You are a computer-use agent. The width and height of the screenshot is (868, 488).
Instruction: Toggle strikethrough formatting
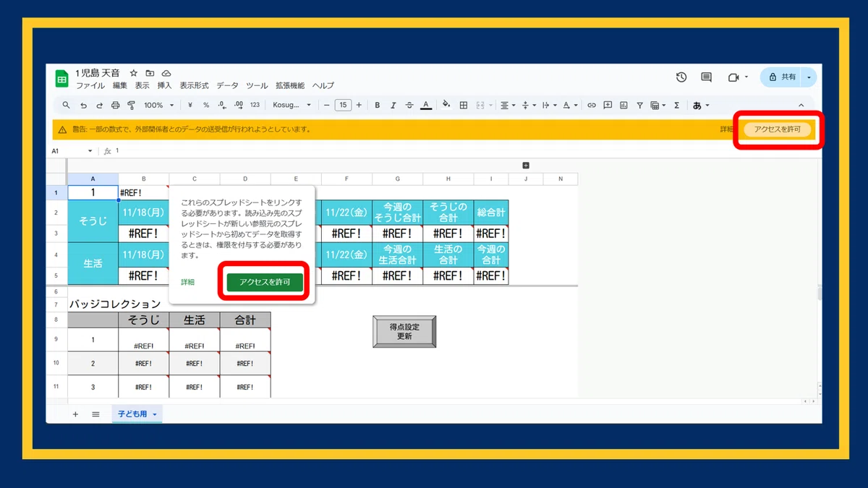pyautogui.click(x=409, y=106)
